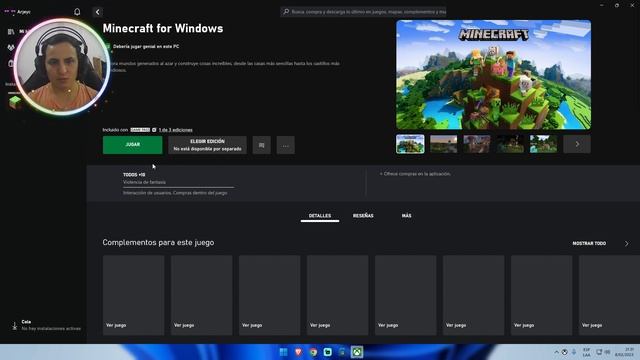Select the highlighted first screenshot thumbnail

pyautogui.click(x=410, y=144)
